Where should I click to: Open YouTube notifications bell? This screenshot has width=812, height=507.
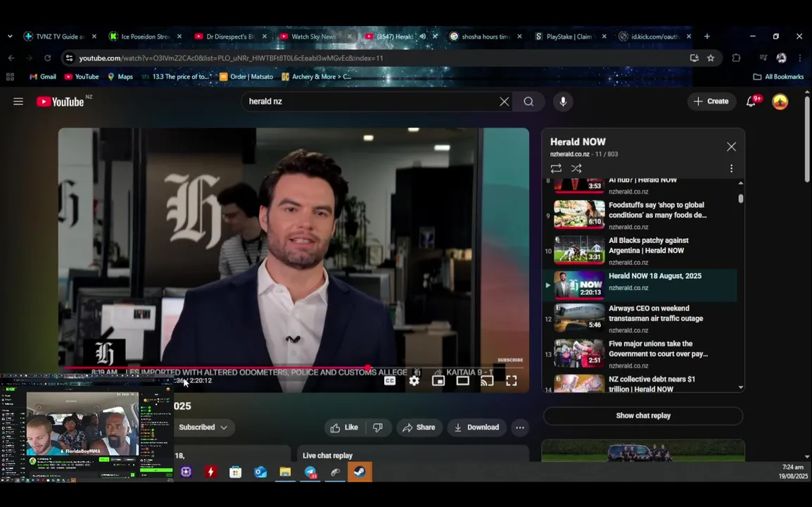[751, 101]
